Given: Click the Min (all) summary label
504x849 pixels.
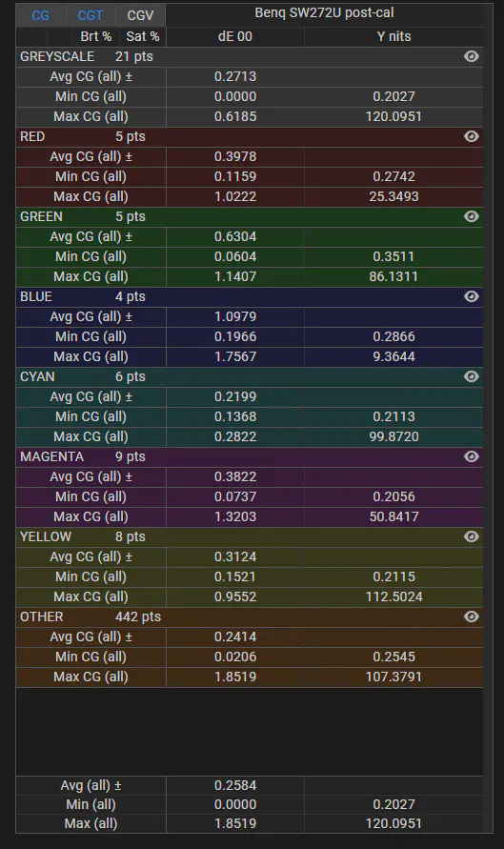Looking at the screenshot, I should (91, 804).
